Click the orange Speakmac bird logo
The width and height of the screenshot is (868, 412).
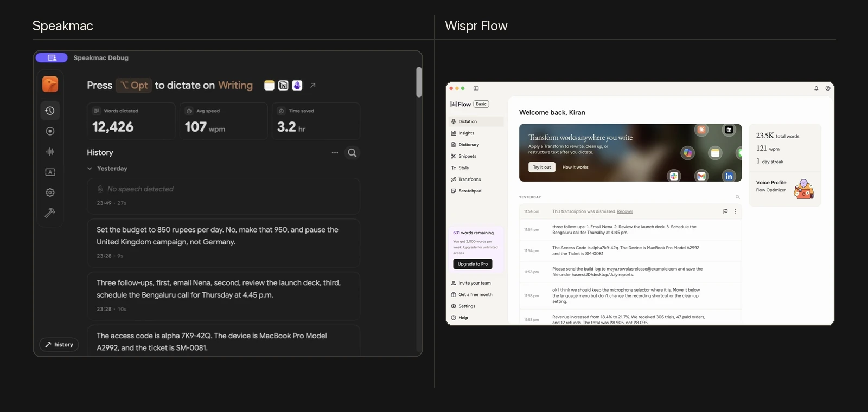(x=50, y=84)
